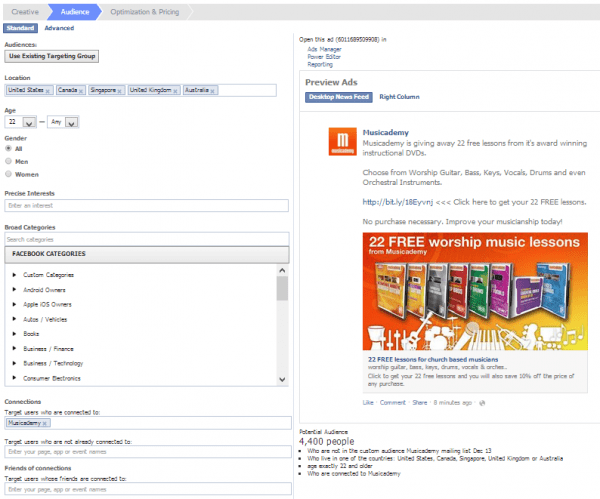600x499 pixels.
Task: Expand Apple iOS Owners category
Action: [14, 304]
